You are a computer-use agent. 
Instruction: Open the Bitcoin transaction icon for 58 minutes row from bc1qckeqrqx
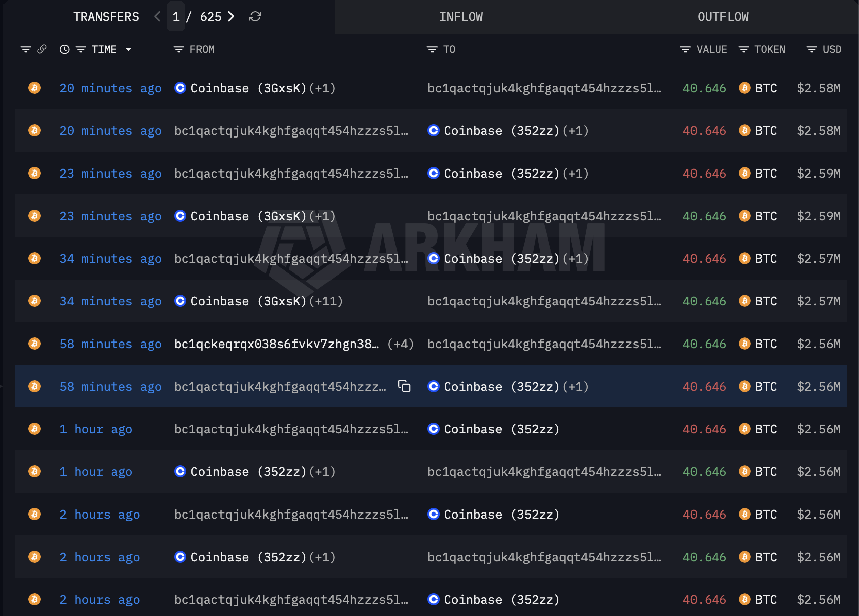35,344
